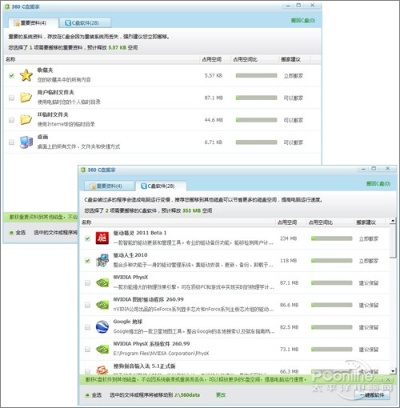
Task: Click folder icon of IE temp 44.6 MB row
Action: (x=26, y=120)
